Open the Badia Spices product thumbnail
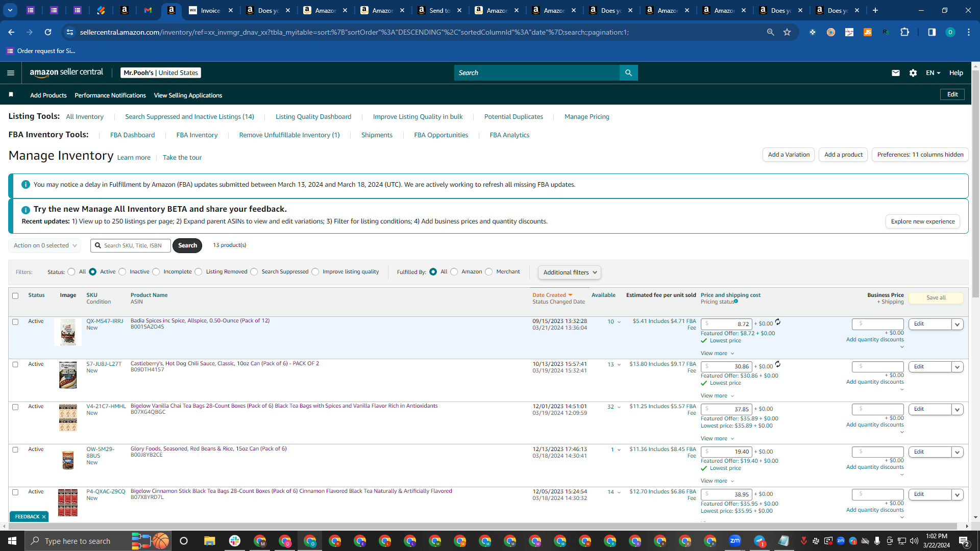 coord(68,332)
